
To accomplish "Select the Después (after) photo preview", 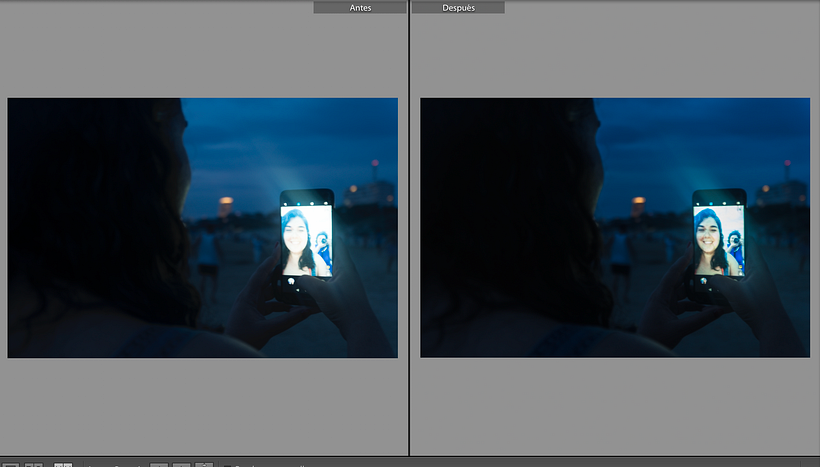I will [x=615, y=228].
